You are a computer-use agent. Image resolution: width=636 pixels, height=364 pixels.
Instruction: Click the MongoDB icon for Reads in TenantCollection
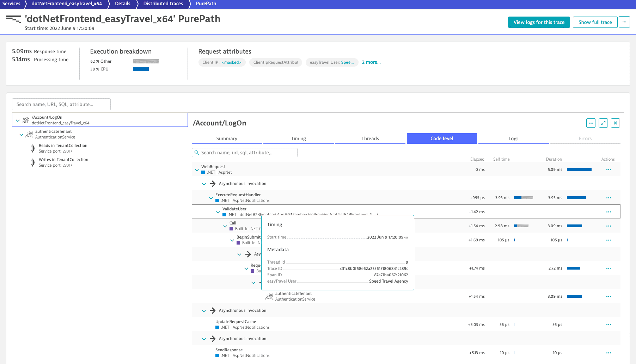tap(32, 148)
